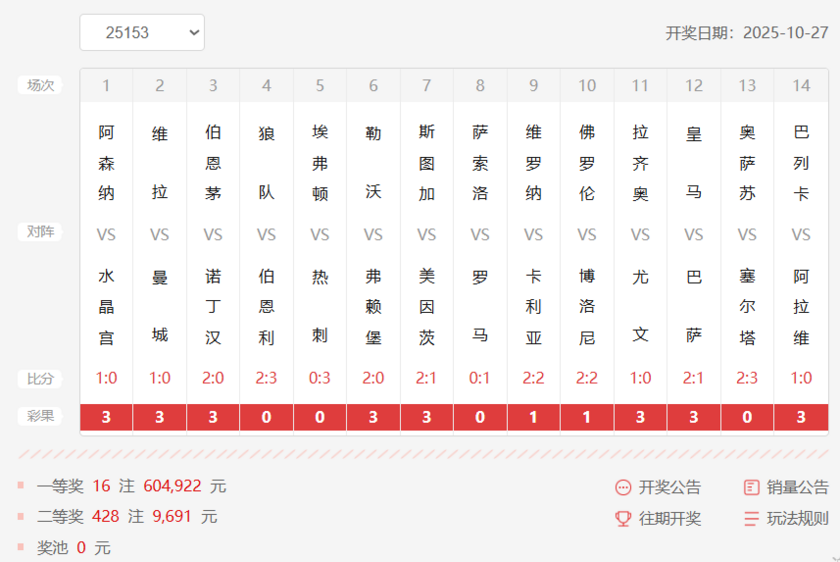Click the 阿森纳 home team name
Image resolution: width=840 pixels, height=562 pixels.
106,163
